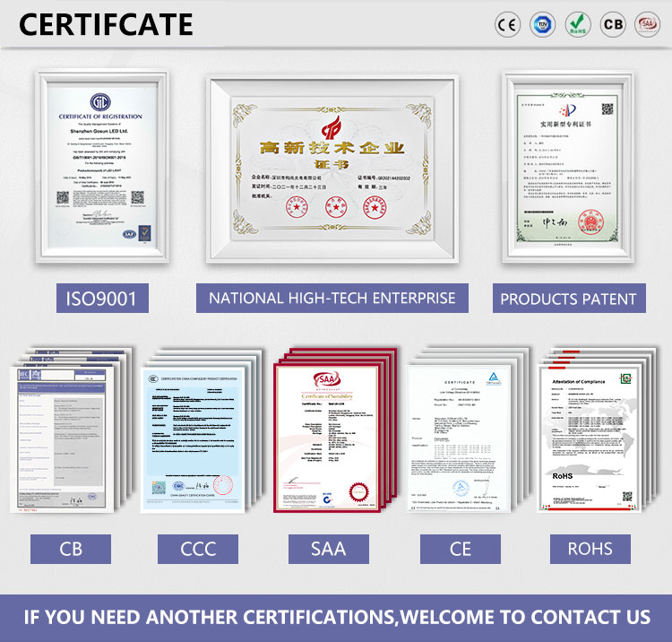Click the green RoHS checkmark badge

click(578, 24)
